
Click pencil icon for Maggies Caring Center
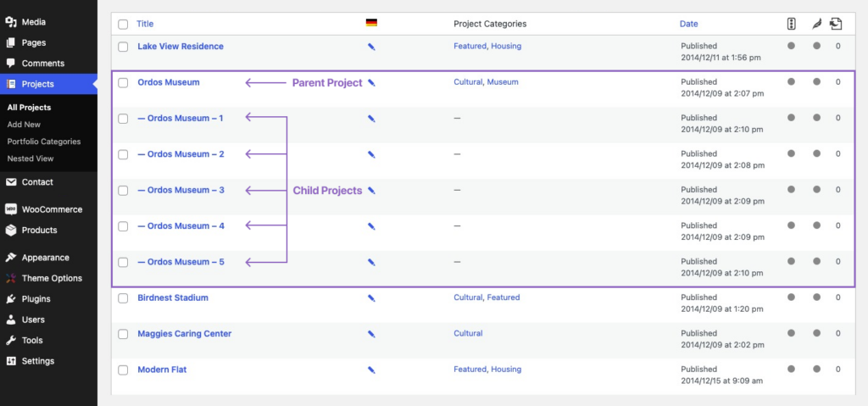click(x=371, y=334)
